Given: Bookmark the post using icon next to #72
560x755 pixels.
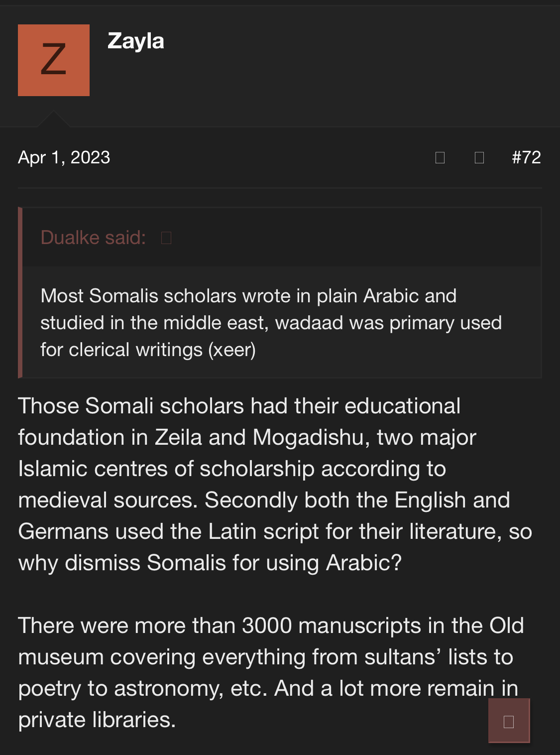Looking at the screenshot, I should (x=479, y=158).
